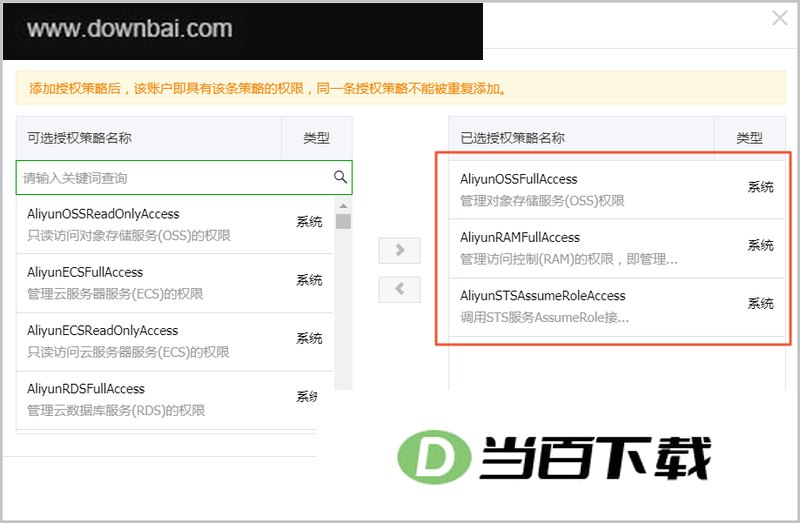This screenshot has height=523, width=800.
Task: Click description 只读访问对象存储服务(OSS)的权限
Action: click(x=129, y=236)
